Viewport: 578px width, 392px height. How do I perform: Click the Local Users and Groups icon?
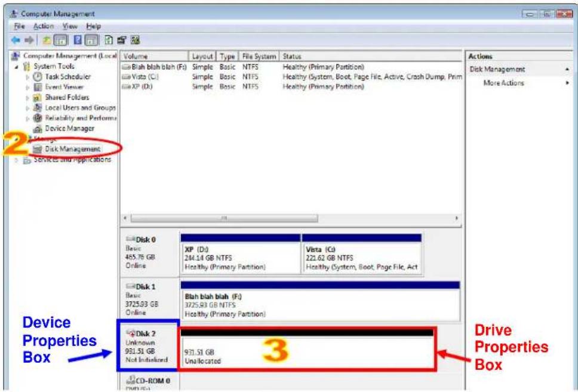pyautogui.click(x=37, y=107)
